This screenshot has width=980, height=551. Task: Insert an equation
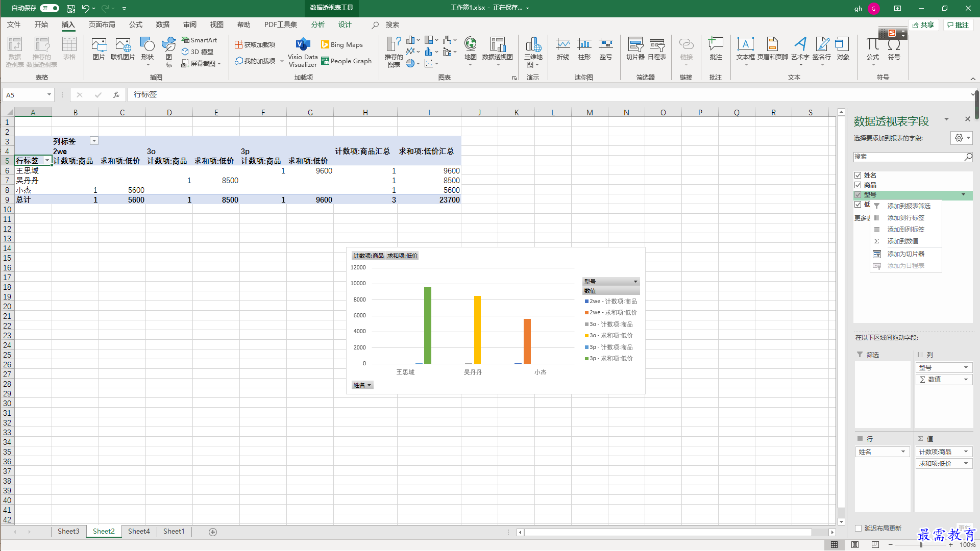(x=873, y=51)
